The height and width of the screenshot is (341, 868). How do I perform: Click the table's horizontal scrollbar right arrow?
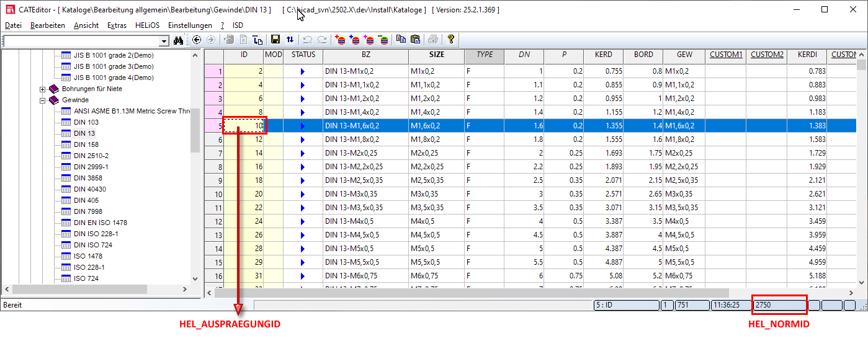[851, 293]
